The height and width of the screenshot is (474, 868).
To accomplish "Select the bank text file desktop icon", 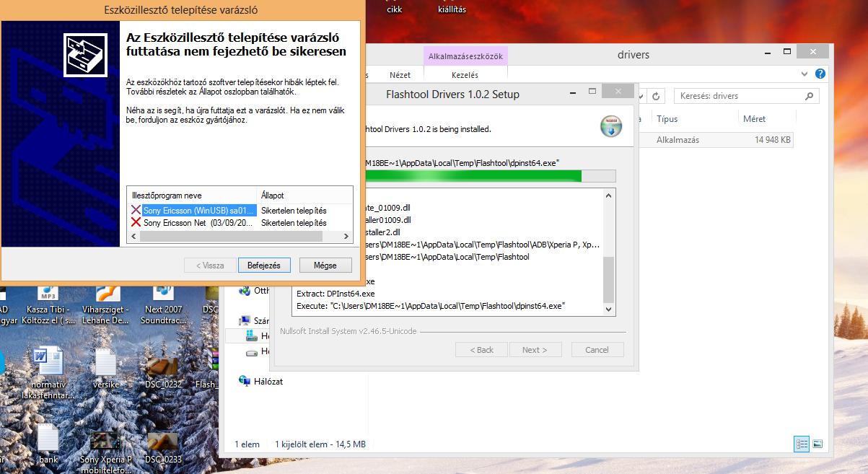I will pyautogui.click(x=48, y=443).
